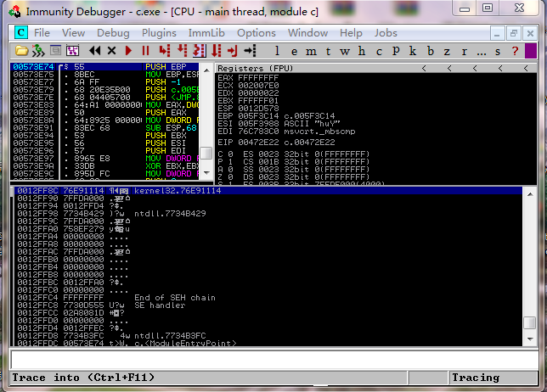Run the program with red play icon
The image size is (547, 392).
128,51
